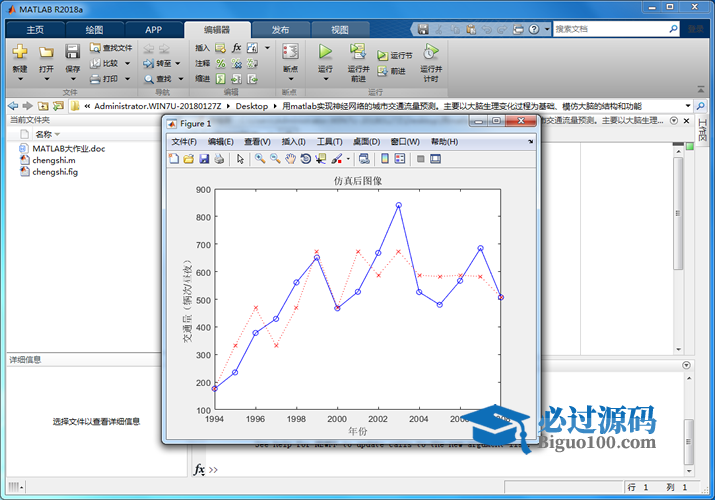Viewport: 715px width, 500px height.
Task: Select the Data Cursor tool in Figure 1
Action: pos(321,159)
